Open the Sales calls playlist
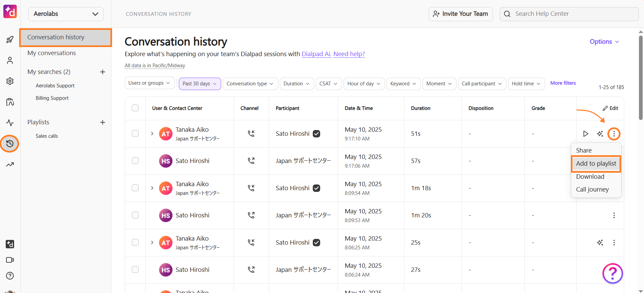 (x=47, y=136)
